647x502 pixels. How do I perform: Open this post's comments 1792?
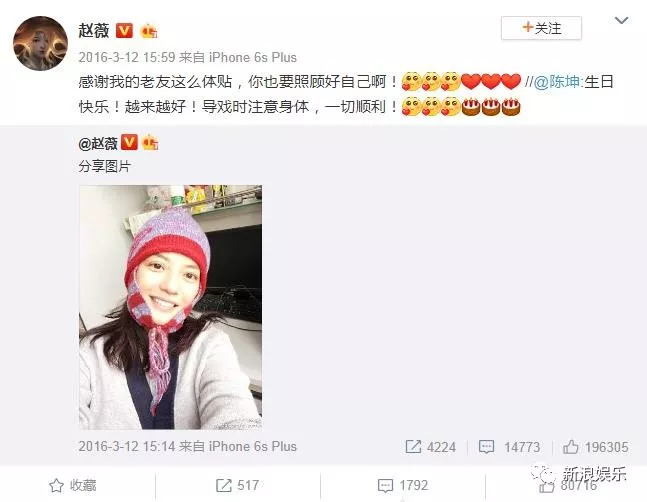point(403,486)
